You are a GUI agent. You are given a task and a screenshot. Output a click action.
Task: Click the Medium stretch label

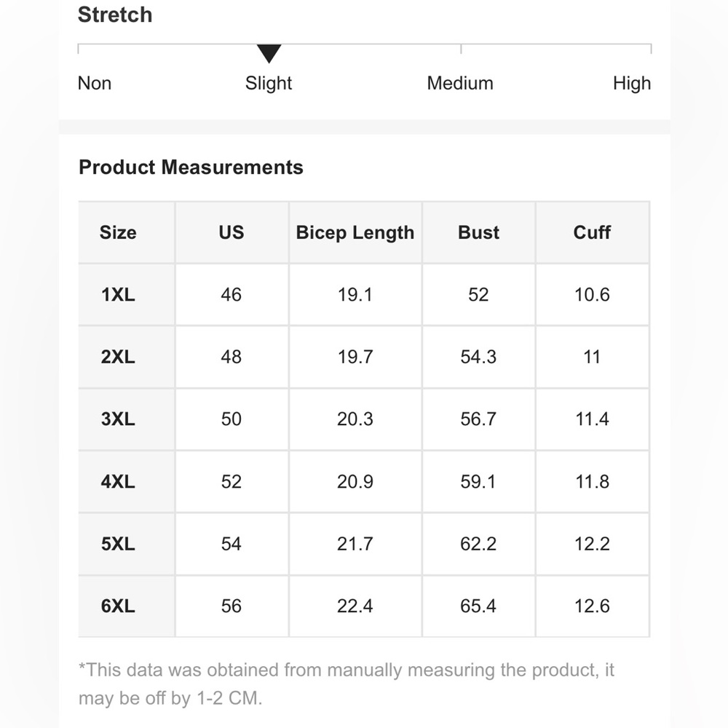pyautogui.click(x=460, y=83)
